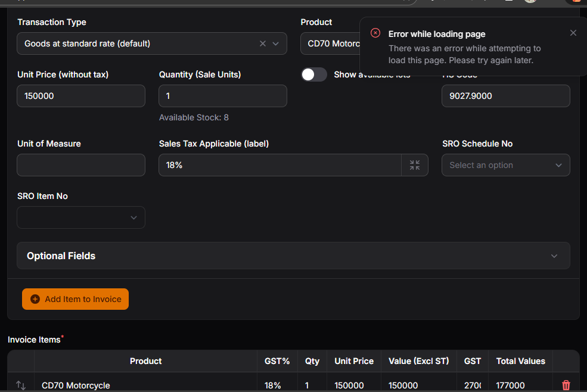Clear the Transaction Type selection
The image size is (587, 392).
pos(262,43)
